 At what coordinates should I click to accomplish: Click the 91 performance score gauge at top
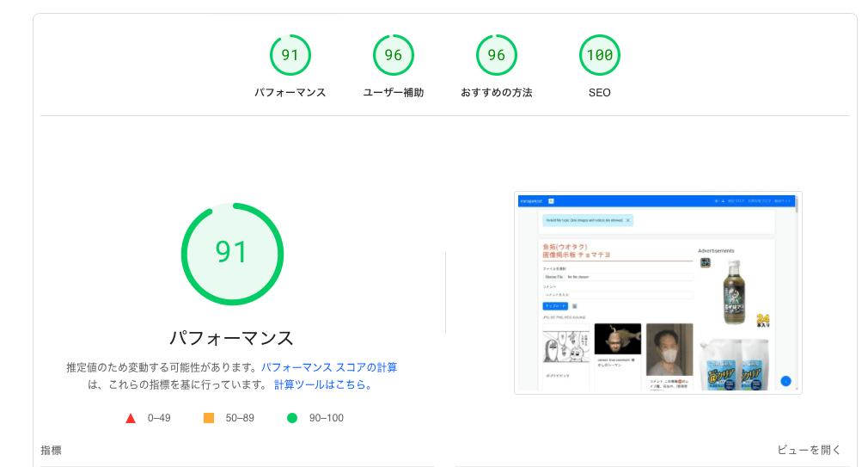point(290,55)
